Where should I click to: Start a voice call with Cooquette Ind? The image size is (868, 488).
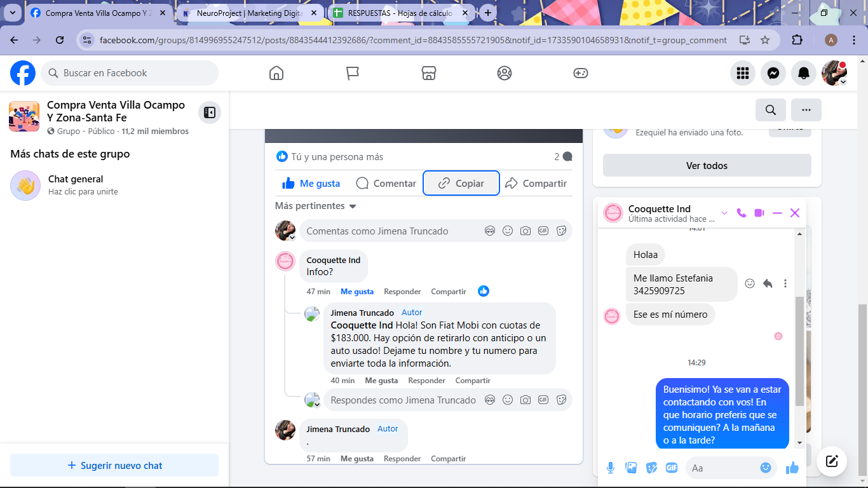[741, 213]
